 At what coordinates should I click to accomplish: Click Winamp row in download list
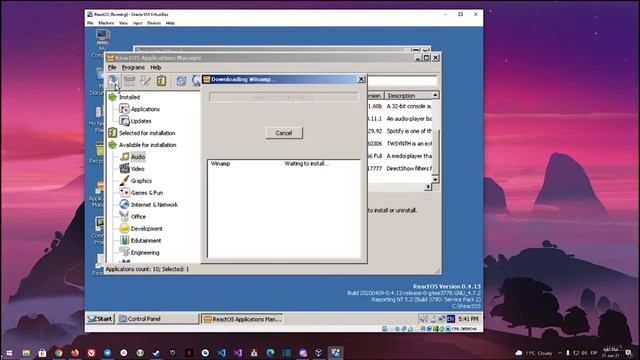pyautogui.click(x=284, y=164)
